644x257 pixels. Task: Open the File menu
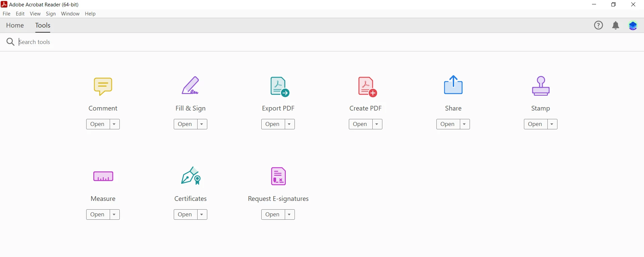click(x=6, y=14)
